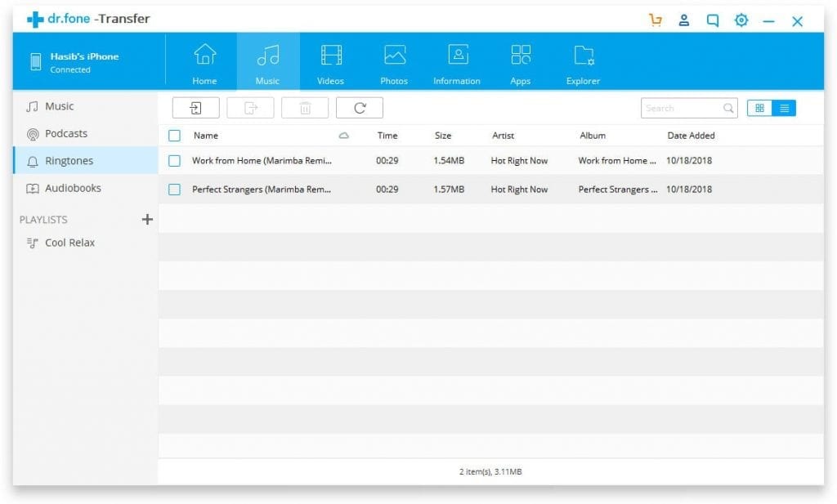The image size is (837, 504).
Task: Add a new playlist with plus button
Action: click(x=147, y=219)
